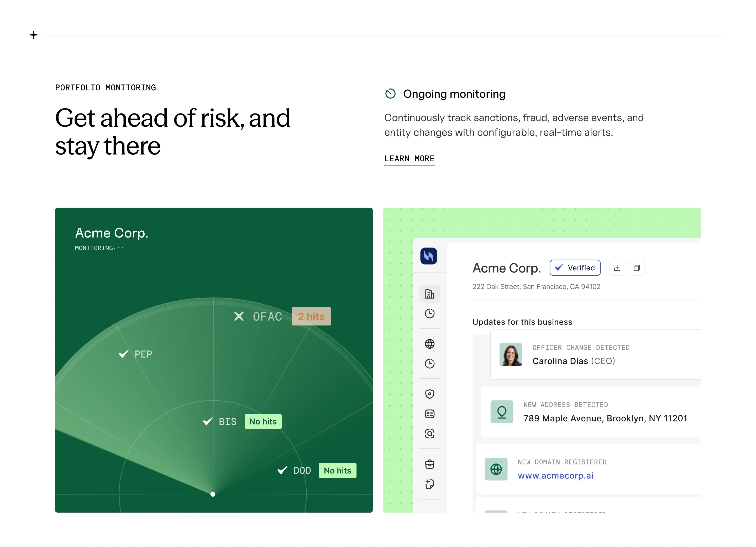756x547 pixels.
Task: Click the copy icon next to download button
Action: tap(637, 267)
